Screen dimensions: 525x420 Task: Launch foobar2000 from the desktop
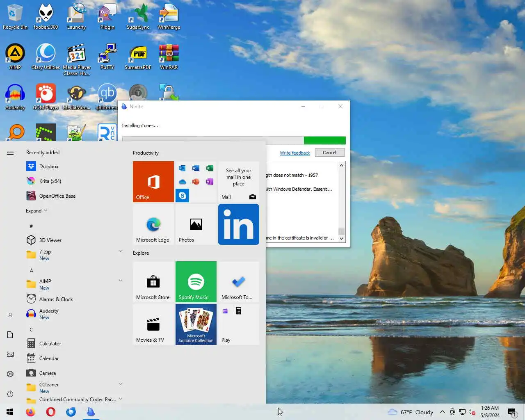click(46, 17)
